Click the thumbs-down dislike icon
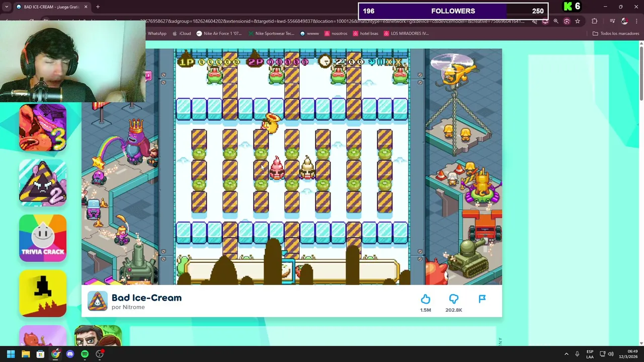644x362 pixels. 454,299
